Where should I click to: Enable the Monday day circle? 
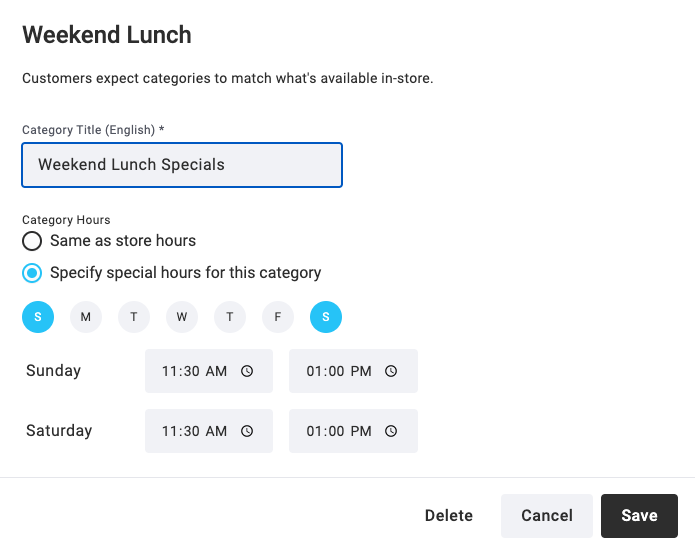(x=86, y=317)
